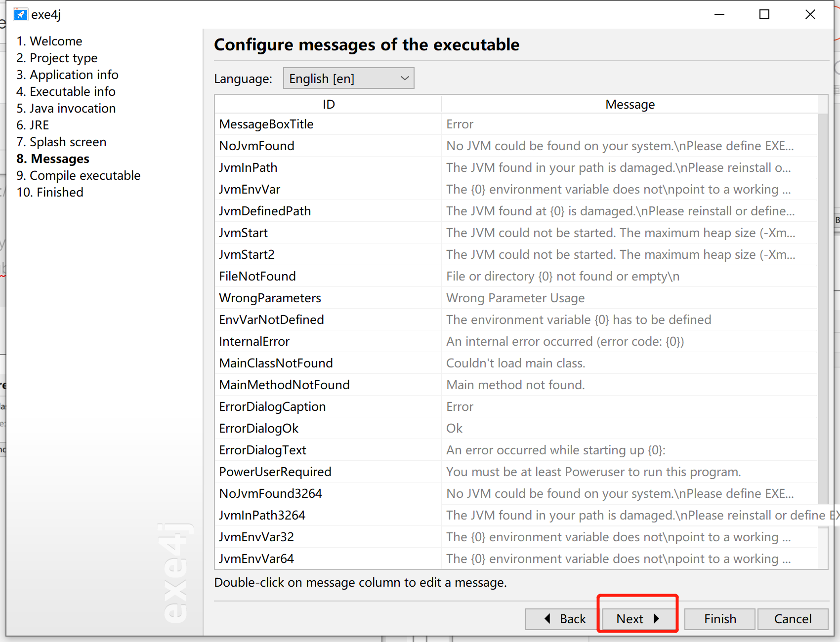Minimize the exe4j window
Image resolution: width=840 pixels, height=642 pixels.
719,14
